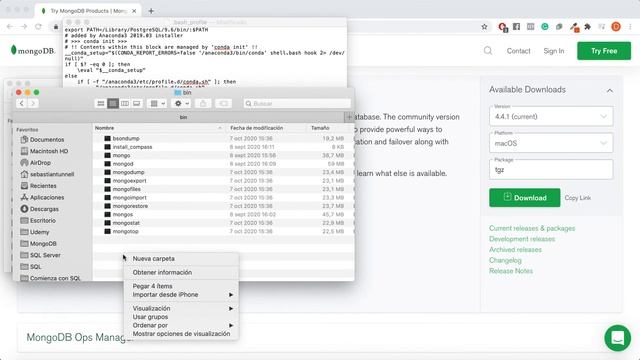Open a new Chrome tab
Image resolution: width=640 pixels, height=360 pixels.
click(x=151, y=11)
